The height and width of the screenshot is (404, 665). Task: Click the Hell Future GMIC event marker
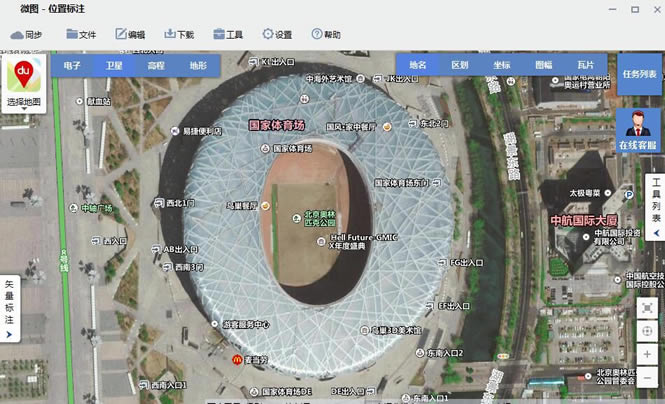(321, 242)
